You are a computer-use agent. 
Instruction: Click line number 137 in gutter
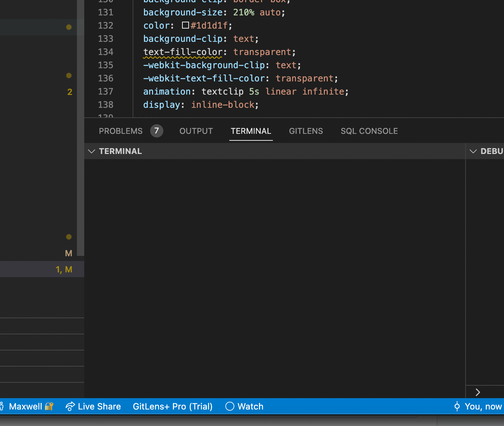pyautogui.click(x=105, y=91)
